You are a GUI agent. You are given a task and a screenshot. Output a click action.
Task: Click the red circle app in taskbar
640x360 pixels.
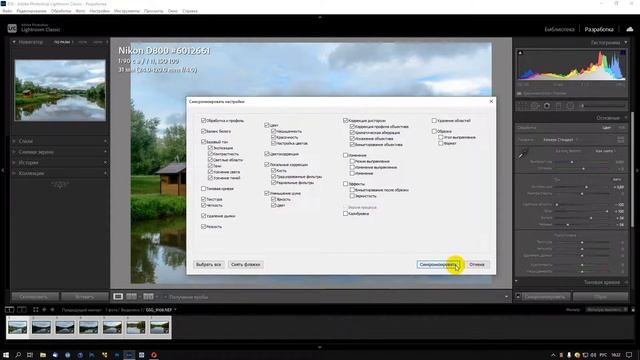[x=154, y=355]
